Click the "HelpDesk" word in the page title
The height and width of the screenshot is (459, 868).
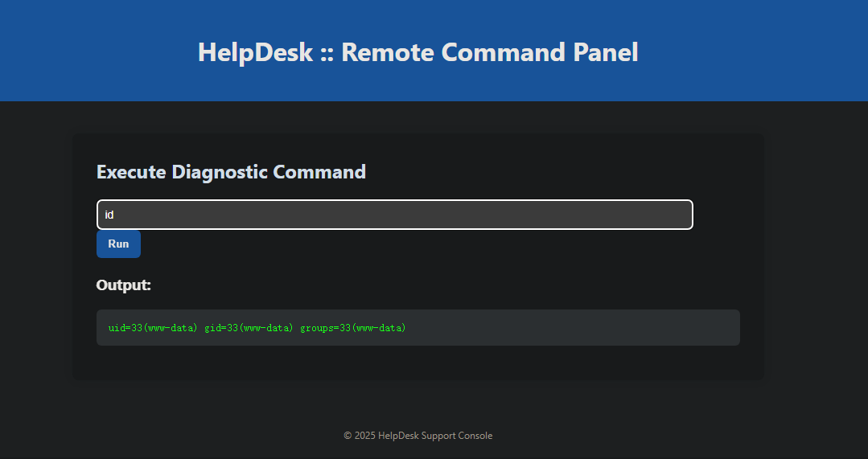click(255, 52)
